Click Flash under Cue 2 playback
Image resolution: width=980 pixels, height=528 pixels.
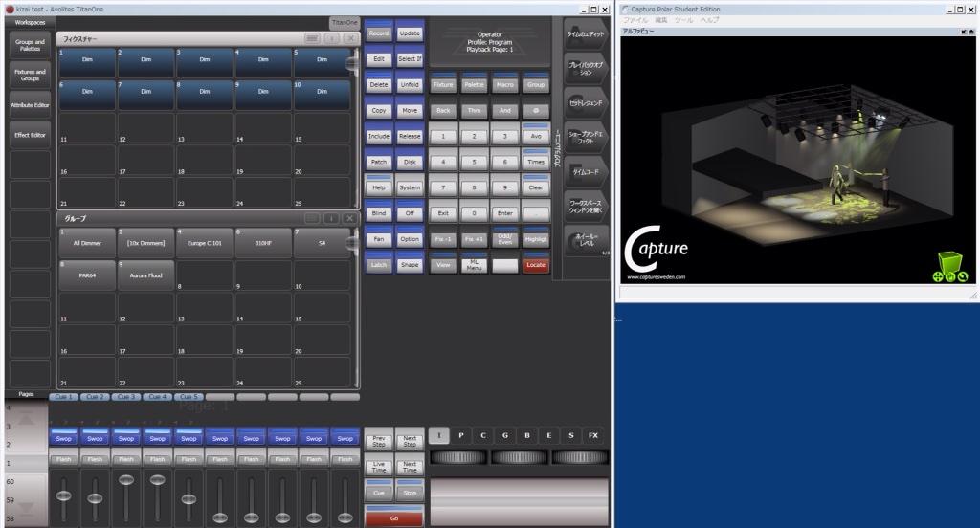click(x=95, y=458)
